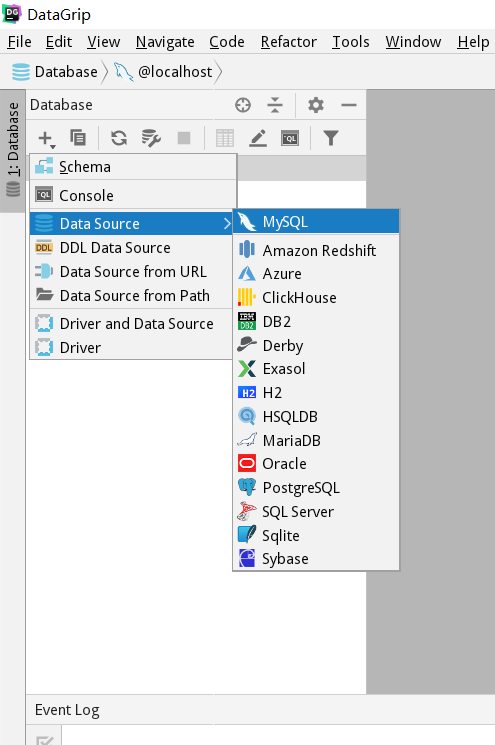The width and height of the screenshot is (495, 745).
Task: Click the table editor grid icon
Action: pyautogui.click(x=225, y=138)
